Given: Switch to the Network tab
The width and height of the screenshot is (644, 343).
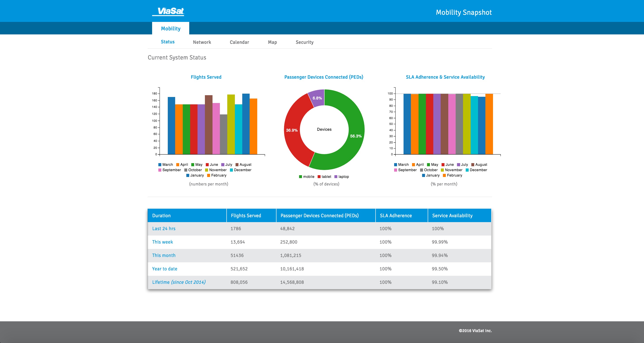Looking at the screenshot, I should 202,42.
